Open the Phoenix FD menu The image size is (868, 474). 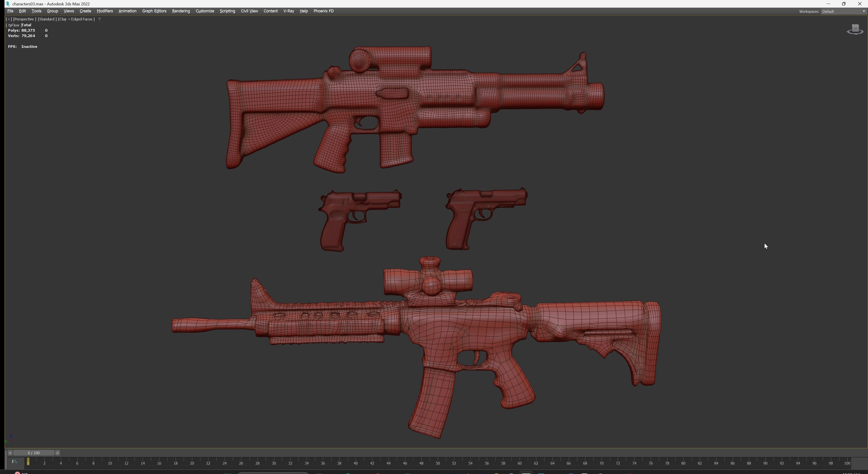point(323,11)
